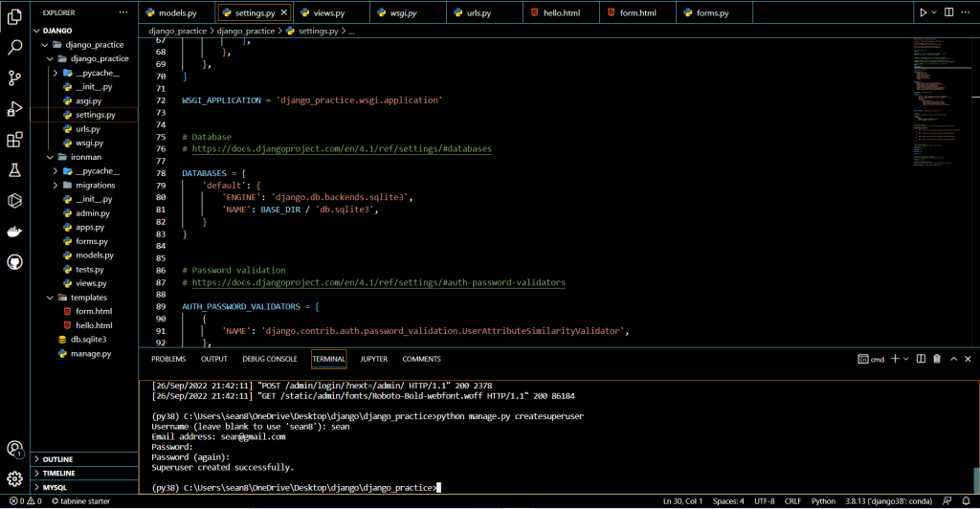The width and height of the screenshot is (980, 509).
Task: Open the Extensions view
Action: pyautogui.click(x=14, y=140)
